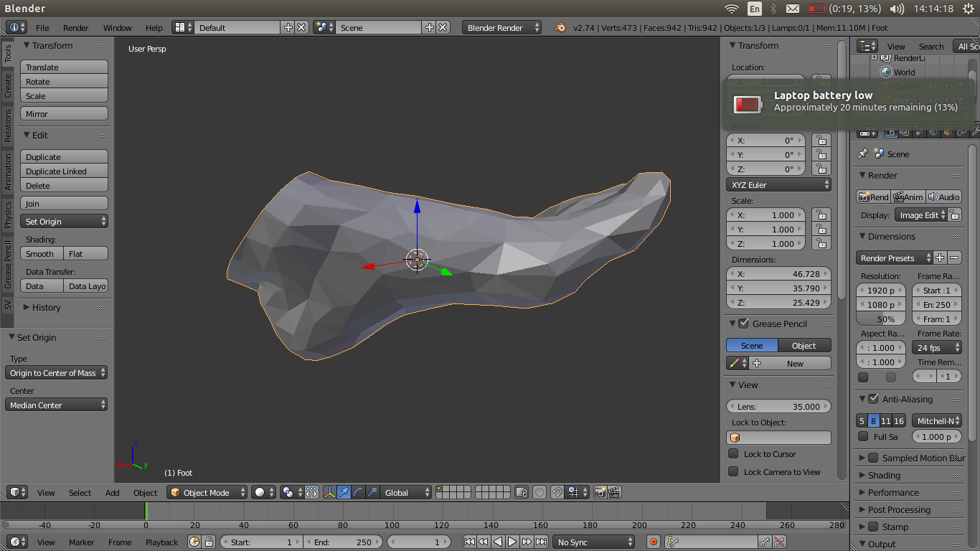Viewport: 980px width, 551px height.
Task: Open the XYZ Euler rotation order dropdown
Action: coord(778,184)
